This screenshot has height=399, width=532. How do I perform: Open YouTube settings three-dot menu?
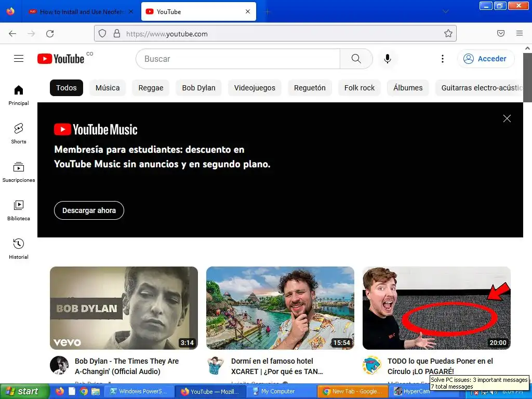(x=443, y=59)
